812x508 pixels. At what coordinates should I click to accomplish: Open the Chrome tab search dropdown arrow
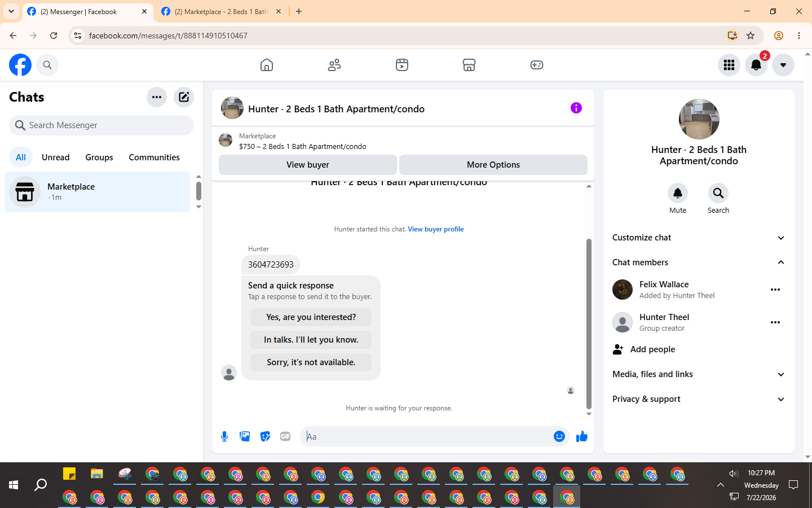pyautogui.click(x=11, y=11)
